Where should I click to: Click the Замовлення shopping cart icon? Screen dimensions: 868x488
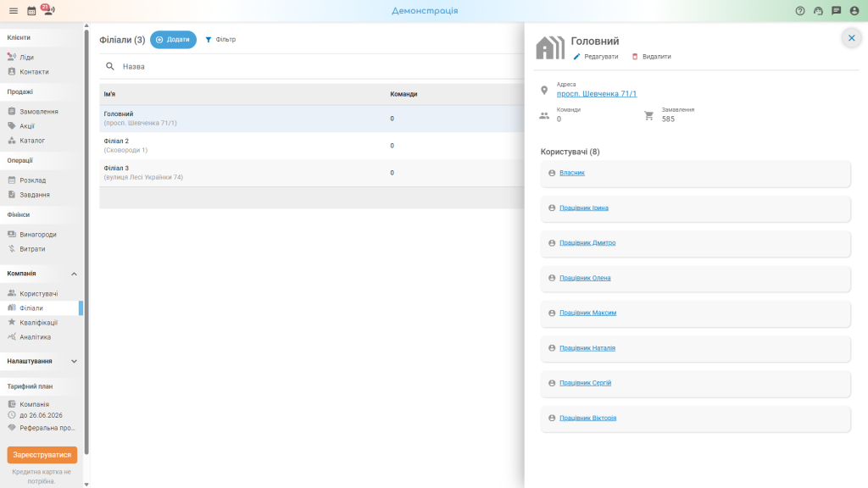tap(648, 115)
